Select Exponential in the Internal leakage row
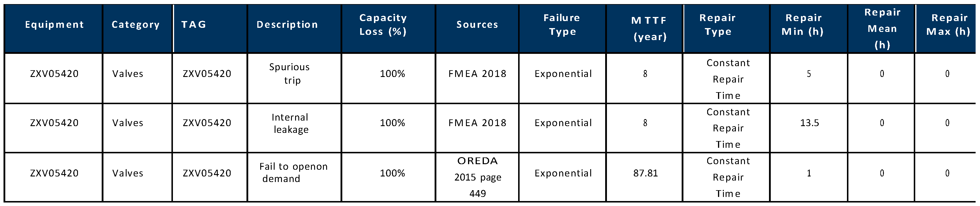Image resolution: width=980 pixels, height=206 pixels. click(x=563, y=123)
